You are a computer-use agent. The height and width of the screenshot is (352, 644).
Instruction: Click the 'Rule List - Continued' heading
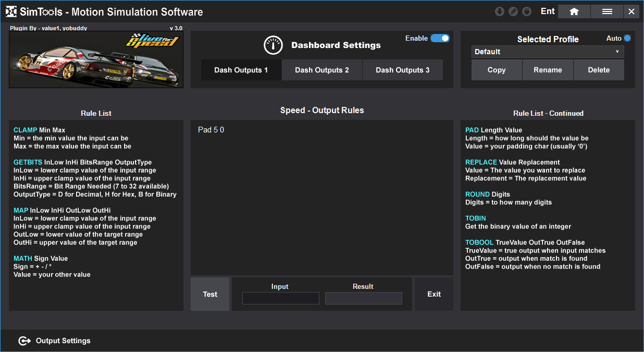pos(548,113)
